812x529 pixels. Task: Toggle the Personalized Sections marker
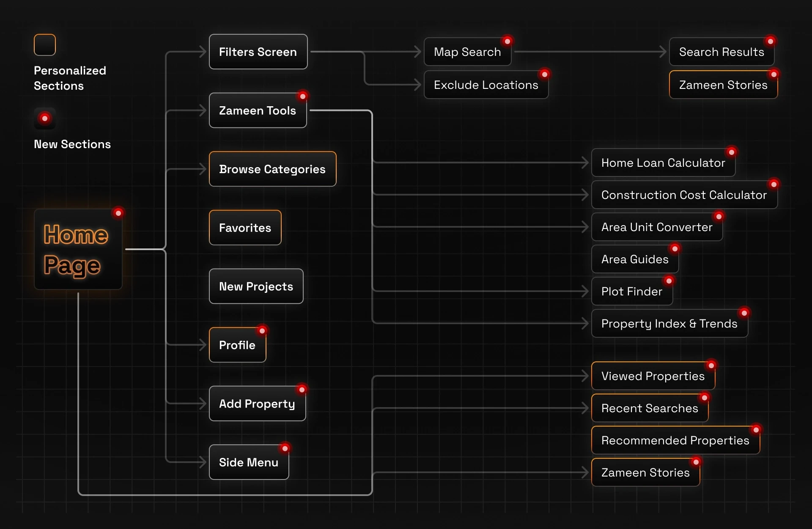44,44
